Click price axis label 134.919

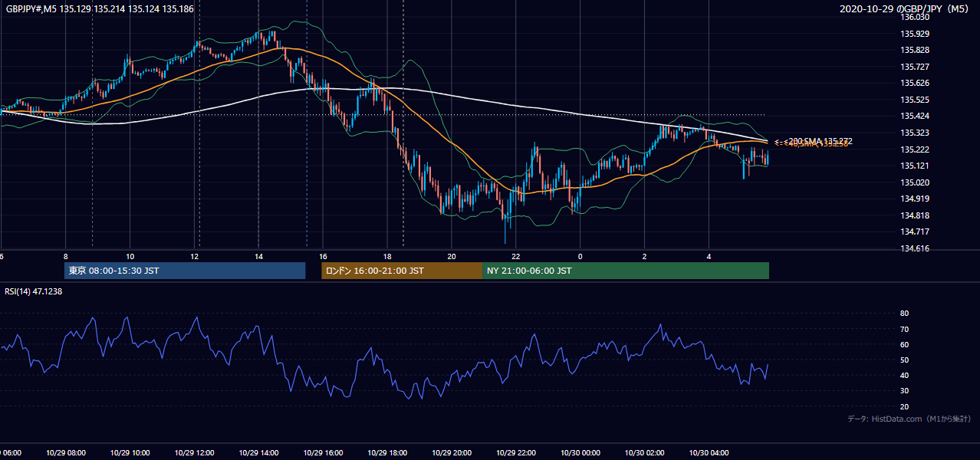click(x=916, y=199)
